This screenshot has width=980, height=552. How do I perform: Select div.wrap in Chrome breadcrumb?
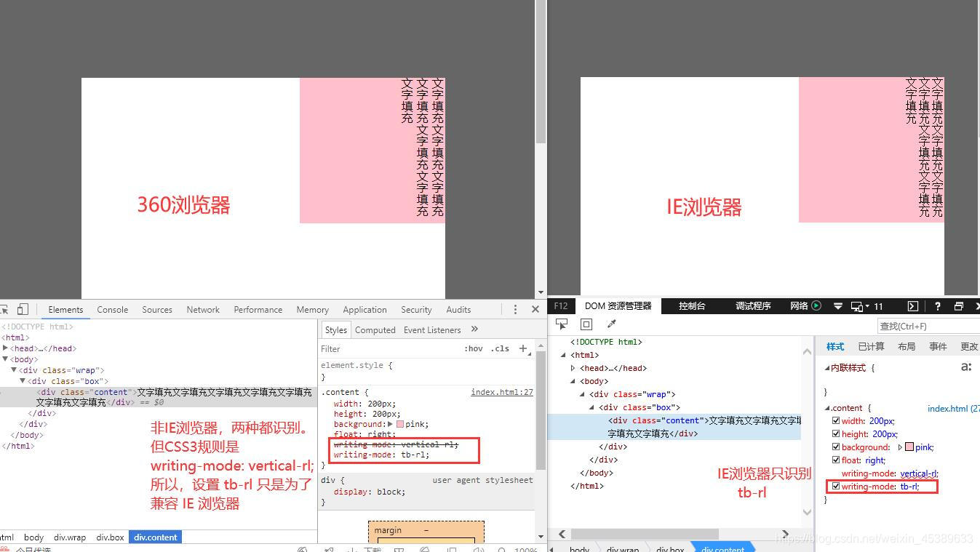[x=70, y=537]
